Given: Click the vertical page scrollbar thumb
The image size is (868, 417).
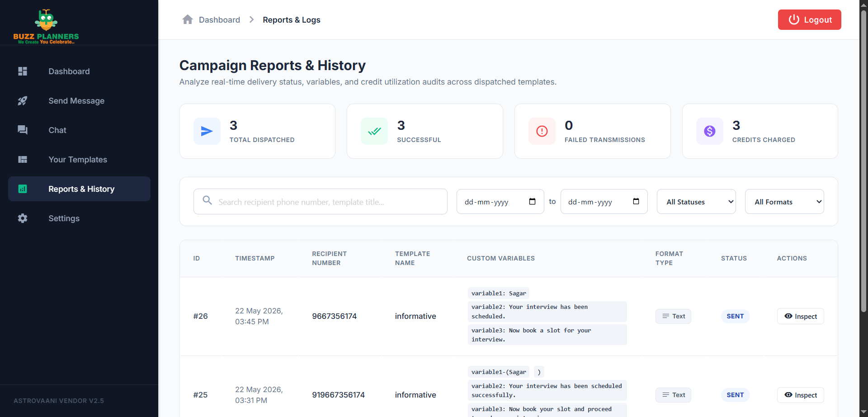Looking at the screenshot, I should (863, 161).
